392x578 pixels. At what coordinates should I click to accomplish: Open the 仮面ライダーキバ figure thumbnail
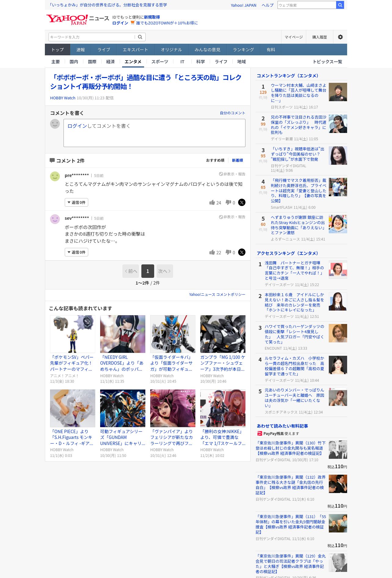173,334
